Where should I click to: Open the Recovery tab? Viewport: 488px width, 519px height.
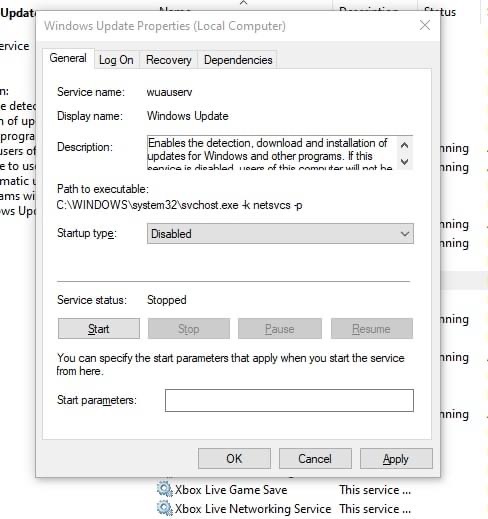[x=169, y=60]
